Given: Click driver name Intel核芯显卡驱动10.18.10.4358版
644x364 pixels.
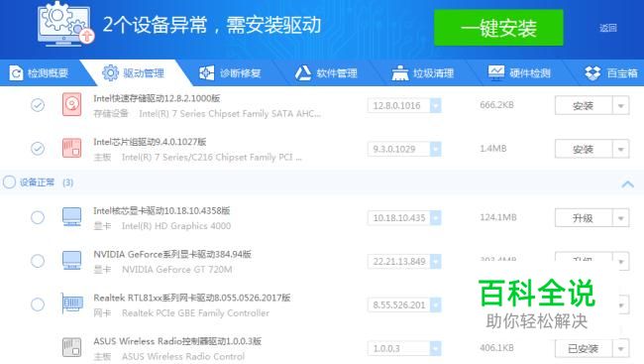Looking at the screenshot, I should 161,211.
